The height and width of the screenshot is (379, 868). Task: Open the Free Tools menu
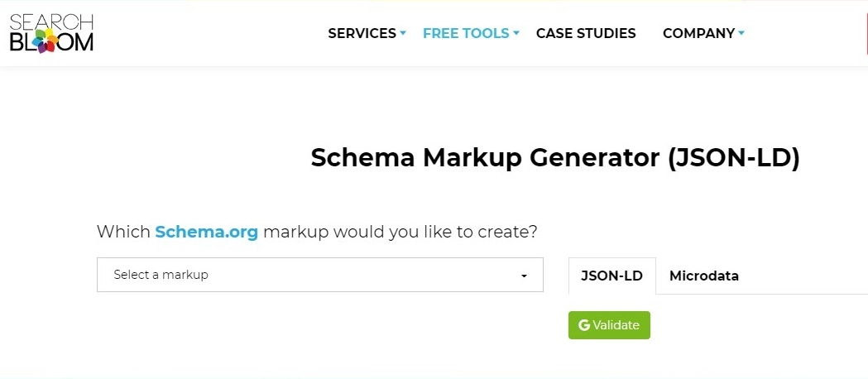coord(466,33)
